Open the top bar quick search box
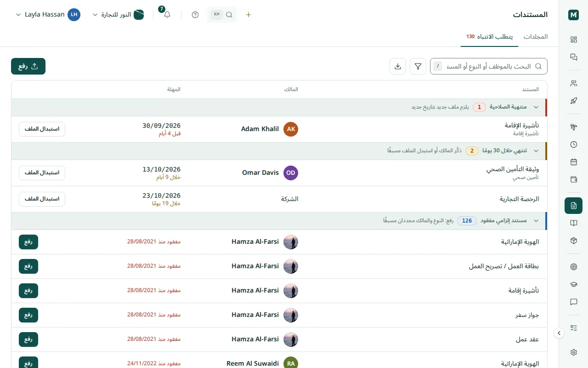Screen dimensions: 588x368 pos(222,15)
